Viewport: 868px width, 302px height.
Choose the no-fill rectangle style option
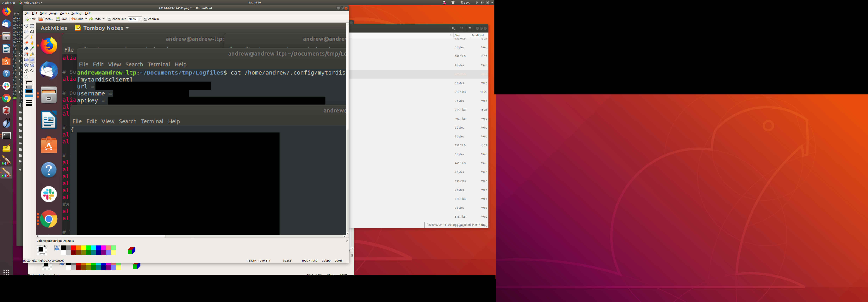point(29,83)
